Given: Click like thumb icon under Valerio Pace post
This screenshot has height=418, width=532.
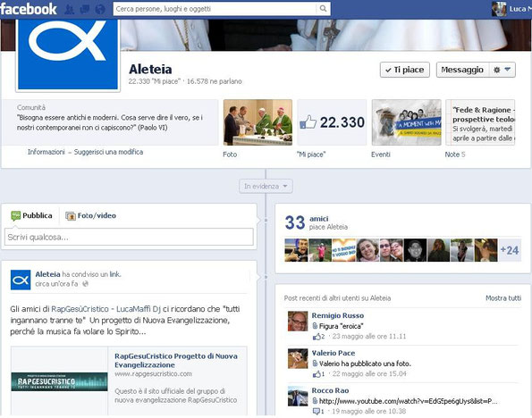Looking at the screenshot, I should pos(317,374).
